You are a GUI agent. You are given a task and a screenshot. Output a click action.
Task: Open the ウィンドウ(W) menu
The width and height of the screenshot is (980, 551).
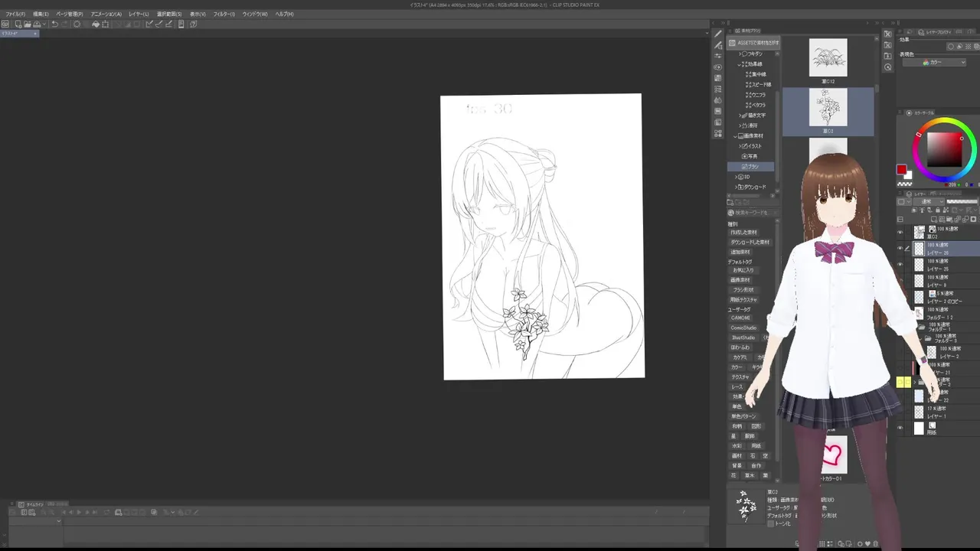coord(254,14)
